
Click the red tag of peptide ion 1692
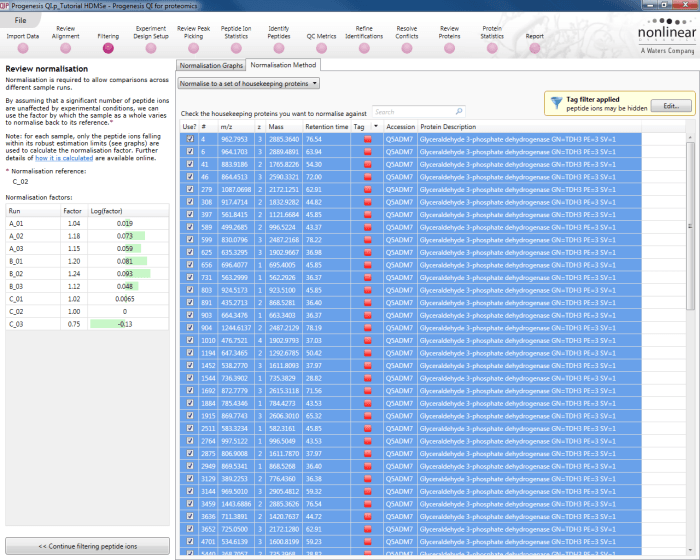367,391
